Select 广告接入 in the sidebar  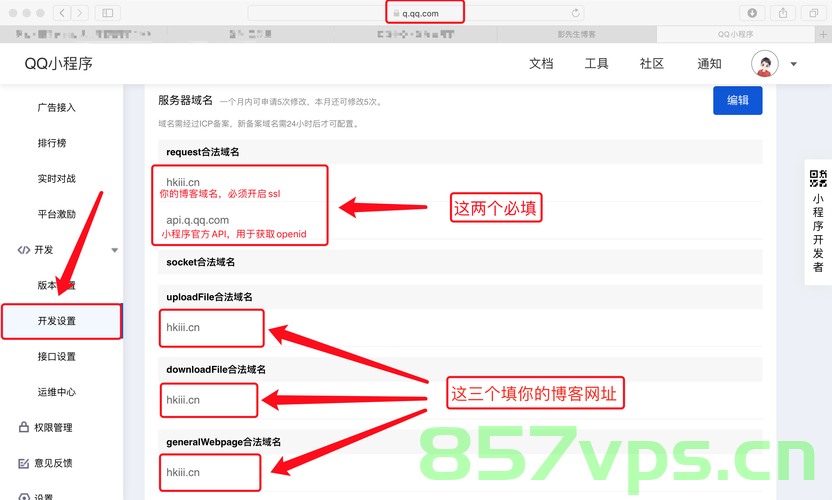click(x=57, y=108)
